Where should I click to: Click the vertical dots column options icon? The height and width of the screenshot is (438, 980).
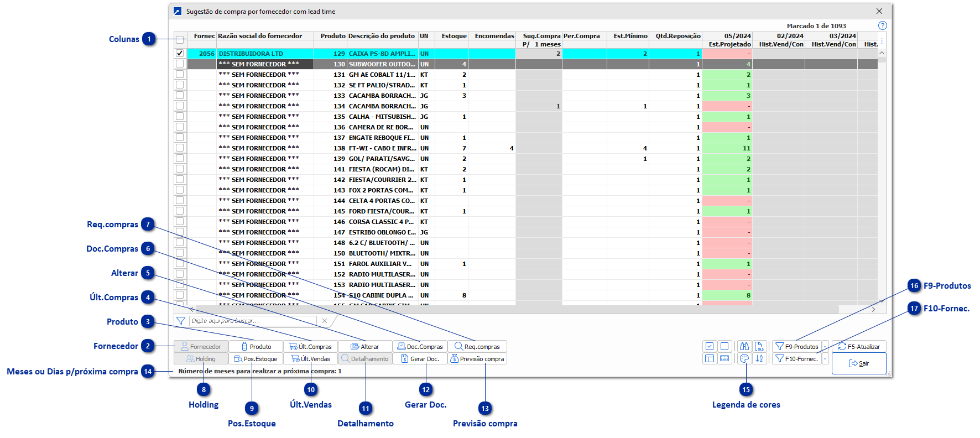coord(882,41)
